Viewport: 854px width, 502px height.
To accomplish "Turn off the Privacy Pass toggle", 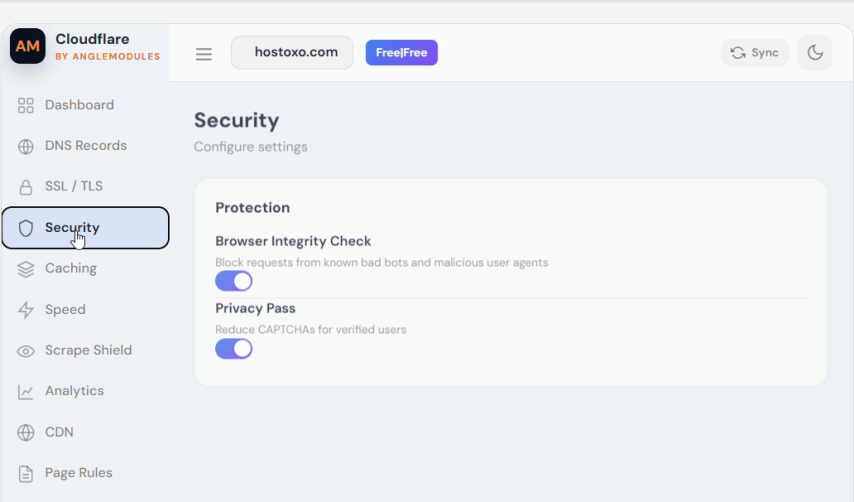I will point(234,348).
